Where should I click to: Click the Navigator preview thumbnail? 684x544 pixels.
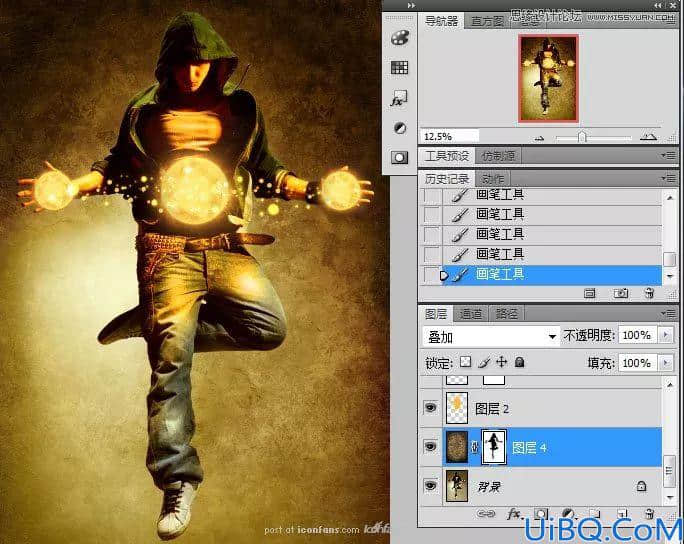point(548,79)
